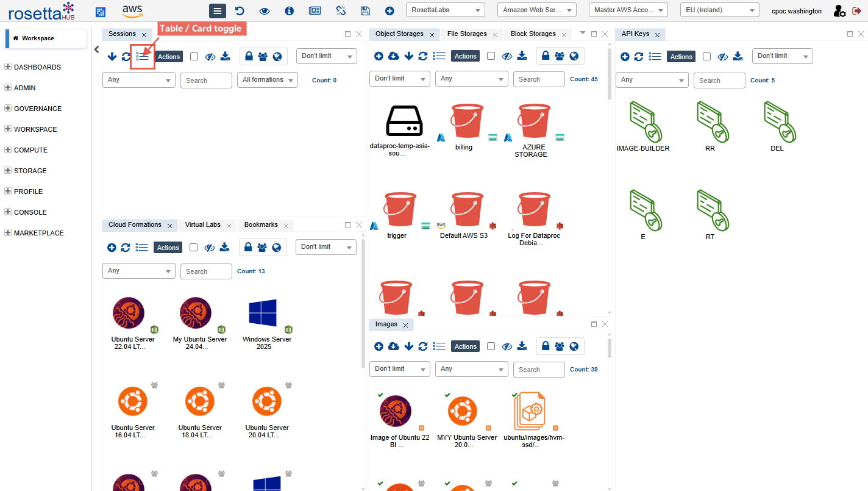
Task: Click the globe icon in Object Storages panel
Action: (x=574, y=56)
